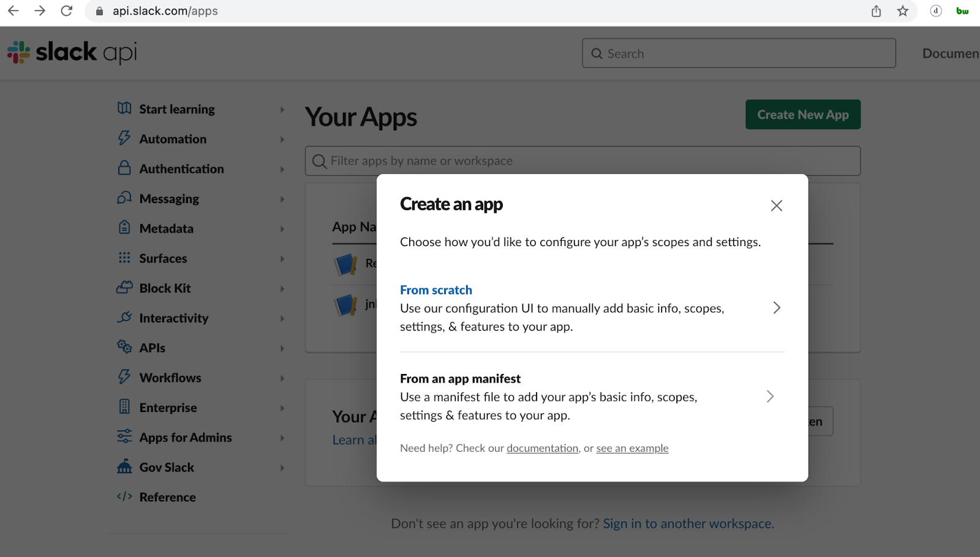
Task: Expand the Surfaces section arrow
Action: click(x=282, y=259)
